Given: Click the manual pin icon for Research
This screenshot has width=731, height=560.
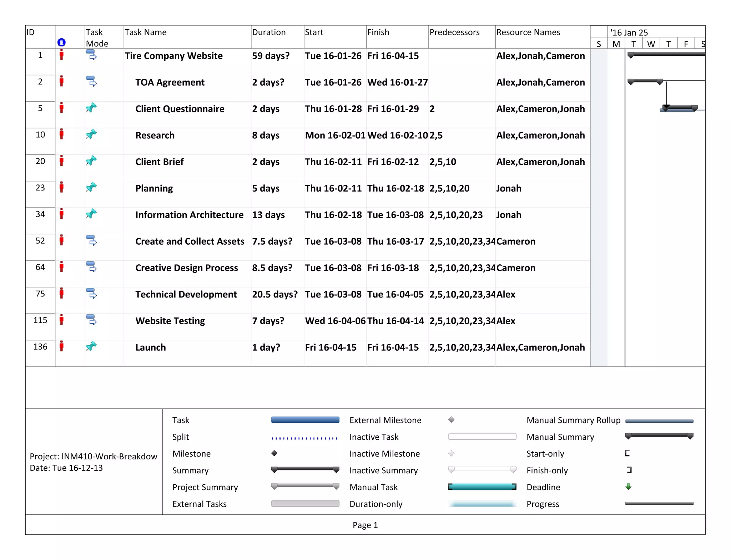Looking at the screenshot, I should point(91,134).
